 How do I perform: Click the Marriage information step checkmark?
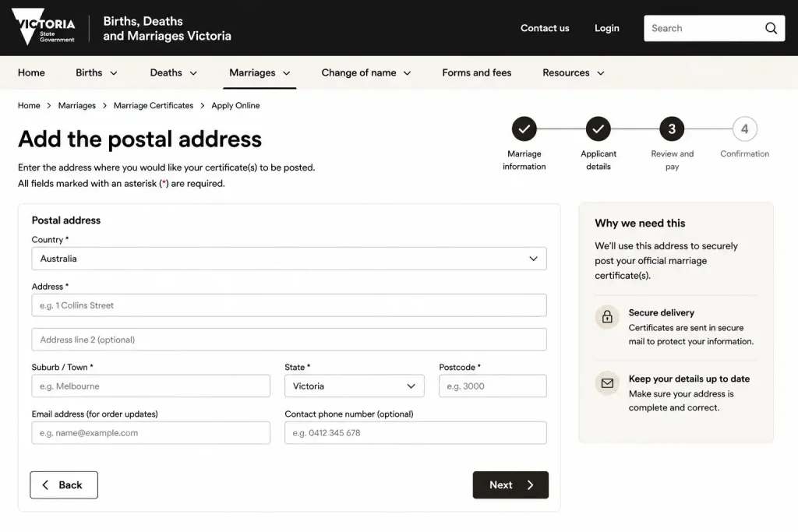pyautogui.click(x=524, y=129)
